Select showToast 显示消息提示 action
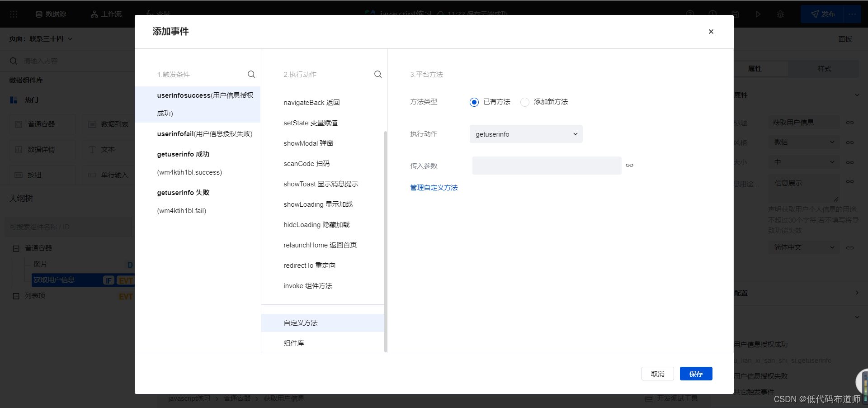The height and width of the screenshot is (408, 868). pyautogui.click(x=321, y=184)
